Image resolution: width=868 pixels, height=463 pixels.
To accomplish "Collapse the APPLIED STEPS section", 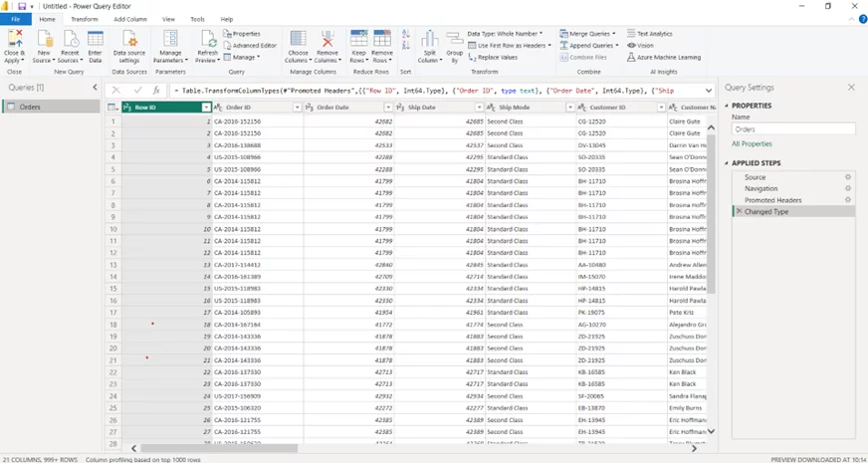I will [727, 163].
